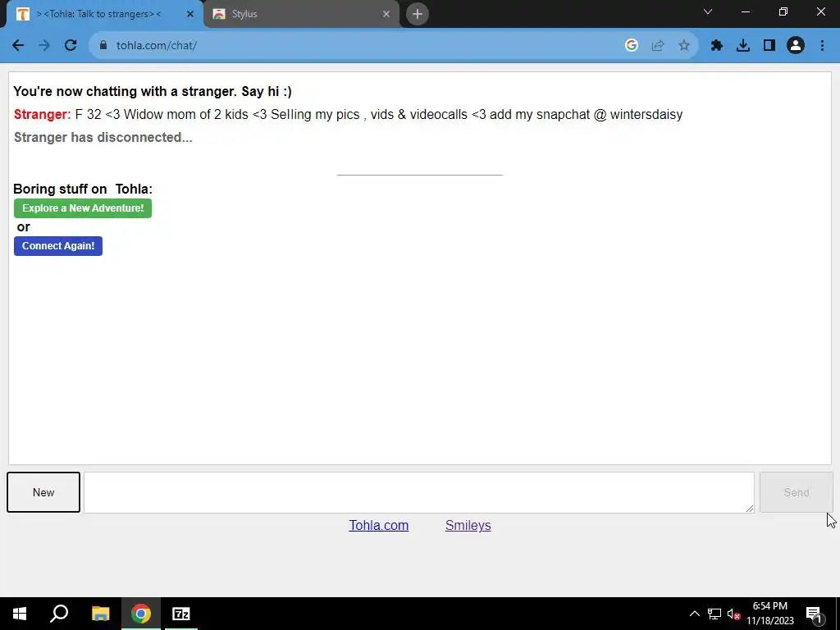Click the muted volume tray icon
Viewport: 840px width, 630px height.
click(734, 614)
